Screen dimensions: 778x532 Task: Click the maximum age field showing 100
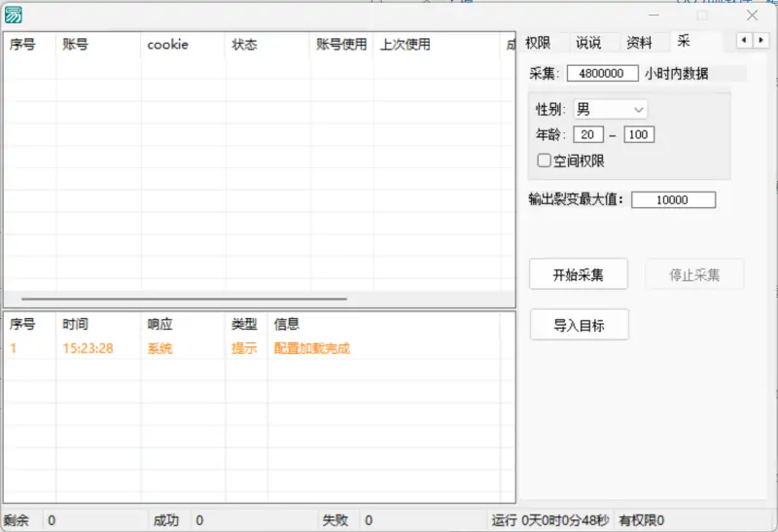click(639, 135)
